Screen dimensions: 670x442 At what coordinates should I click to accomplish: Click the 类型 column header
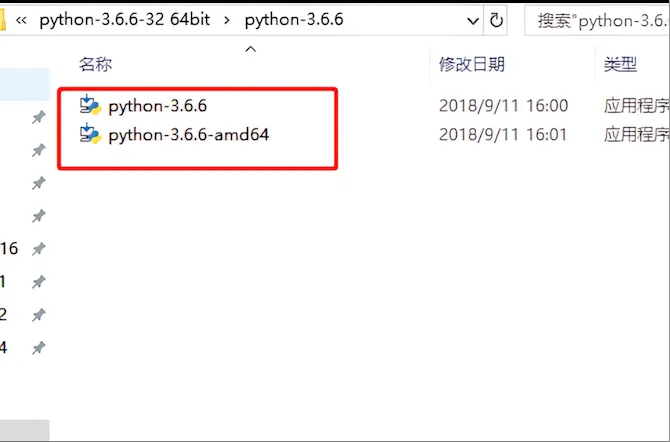pyautogui.click(x=620, y=65)
